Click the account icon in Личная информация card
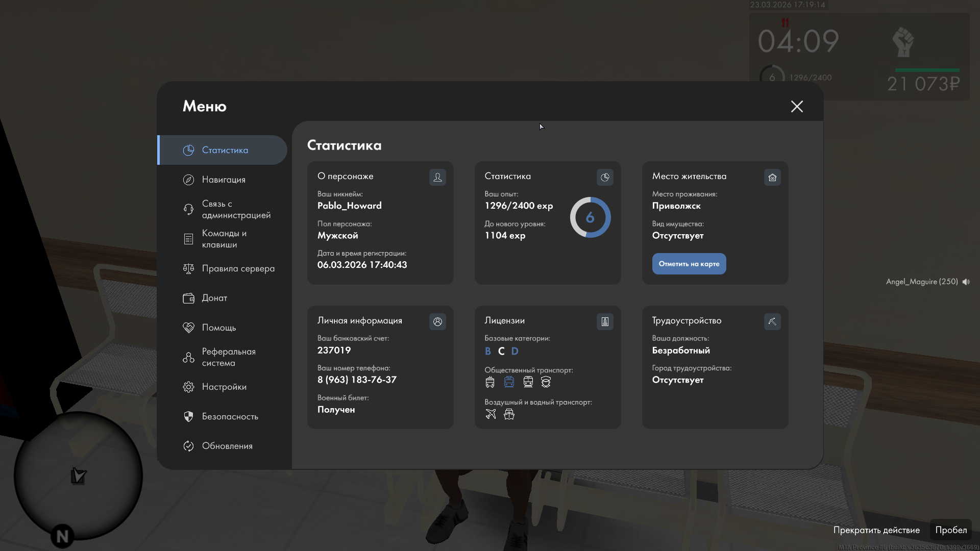This screenshot has width=980, height=551. [x=437, y=321]
